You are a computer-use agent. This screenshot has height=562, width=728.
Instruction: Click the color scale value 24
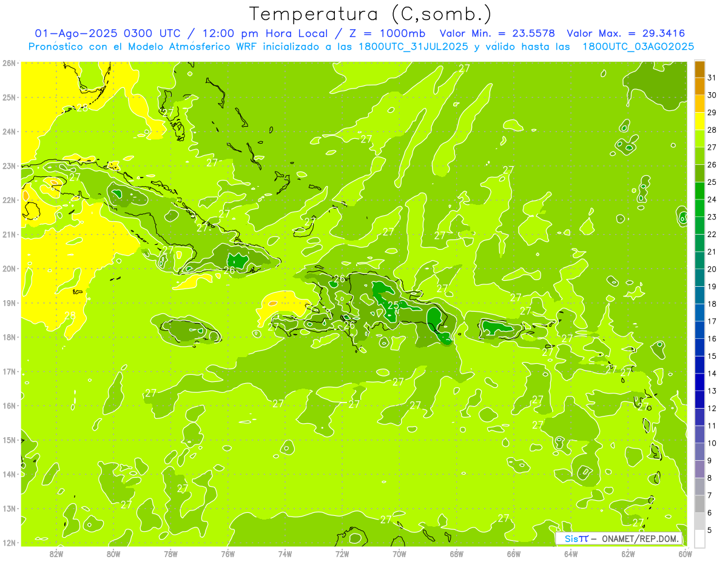click(712, 199)
